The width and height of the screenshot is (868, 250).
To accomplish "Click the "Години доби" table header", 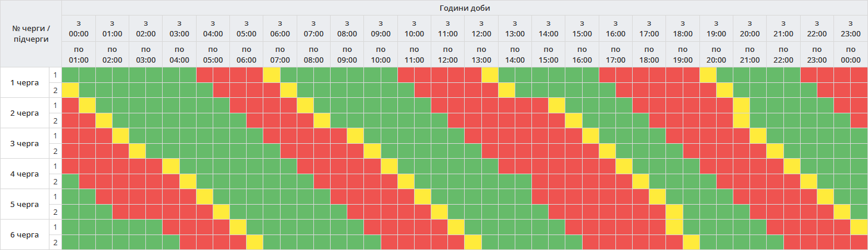I will tap(465, 8).
